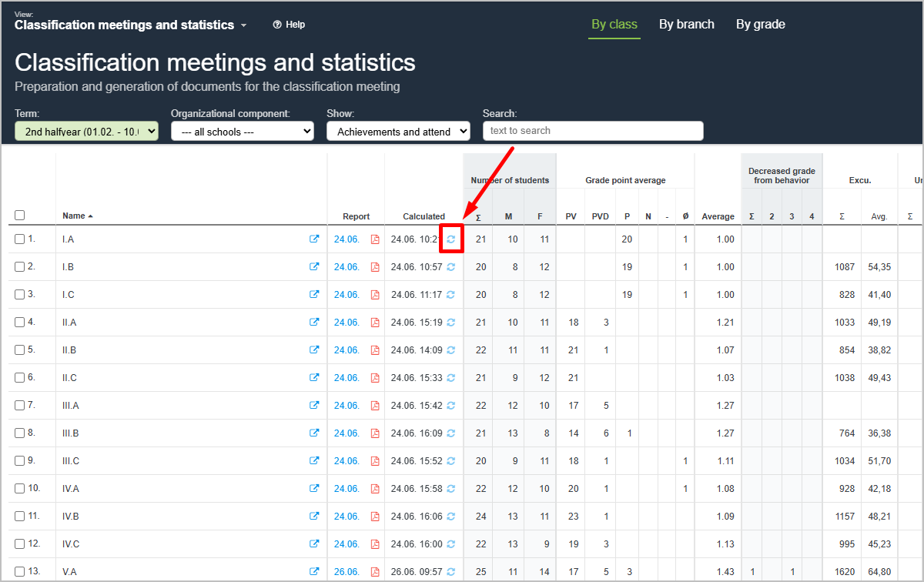The image size is (924, 582).
Task: Recalculate statistics for class V.A
Action: point(451,572)
